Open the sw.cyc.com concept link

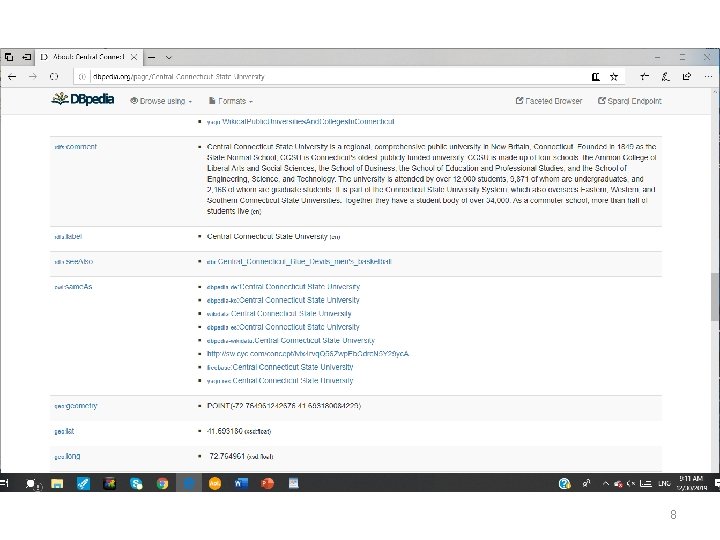click(308, 354)
